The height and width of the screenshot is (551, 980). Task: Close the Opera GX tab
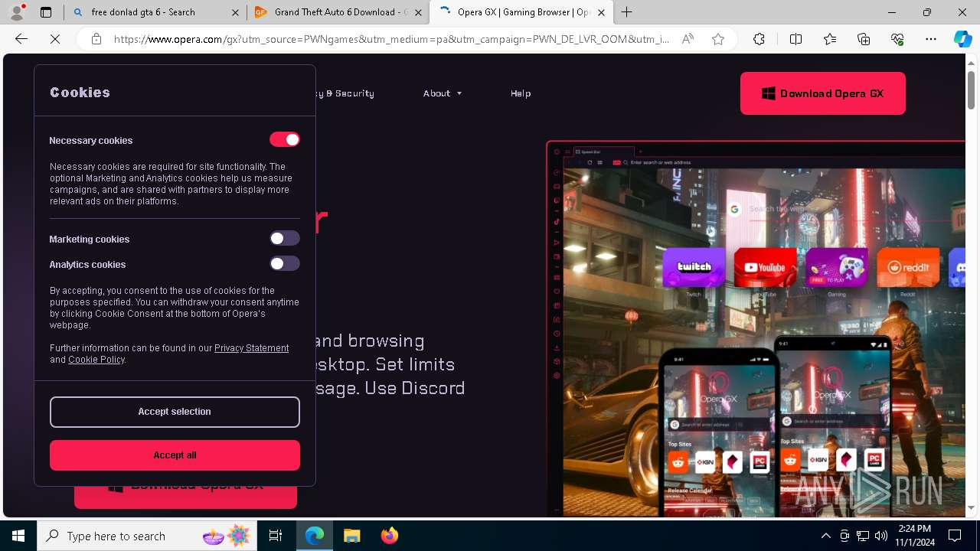coord(601,12)
